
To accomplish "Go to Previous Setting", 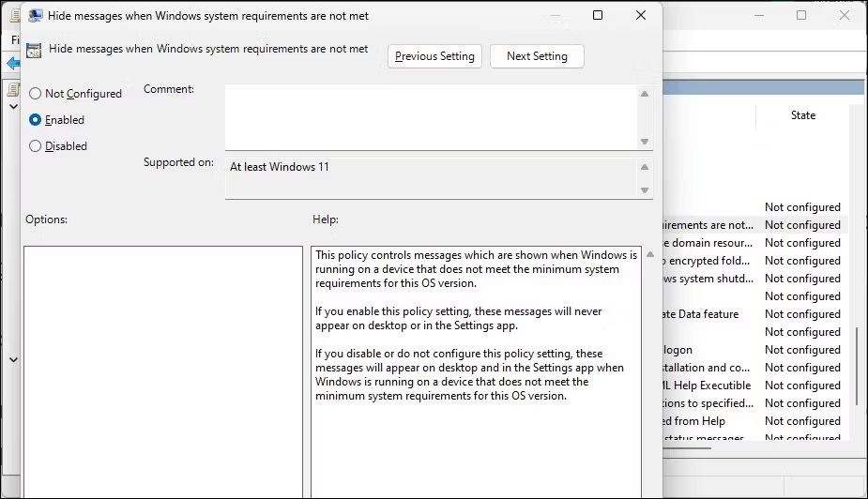I will pos(434,56).
